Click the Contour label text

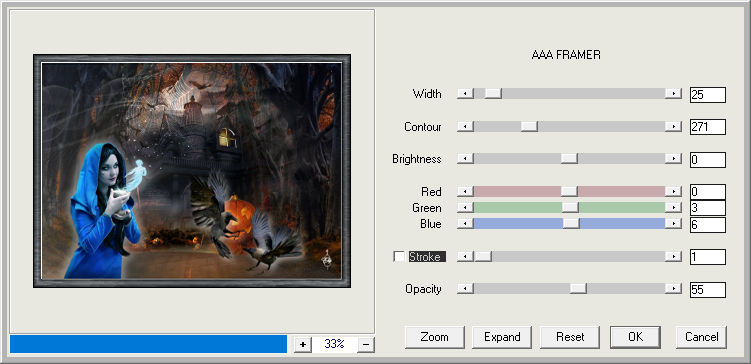pyautogui.click(x=422, y=127)
